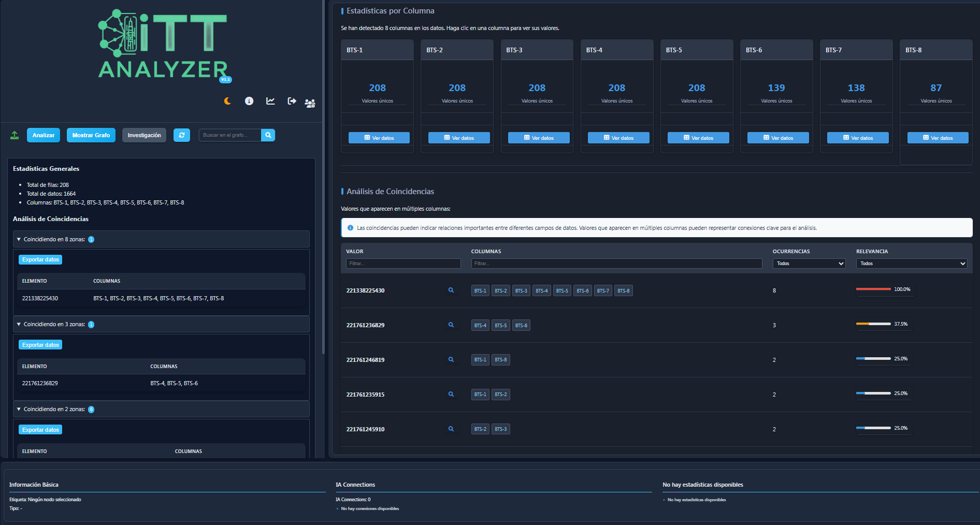Select element 221338225430 in the left panel
Viewport: 980px width, 525px height.
tap(40, 298)
